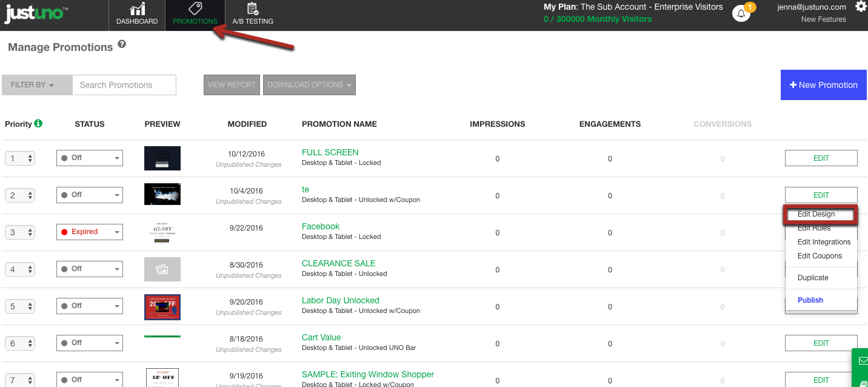Open status dropdown for FULL SCREEN promotion
868x387 pixels.
pyautogui.click(x=90, y=158)
